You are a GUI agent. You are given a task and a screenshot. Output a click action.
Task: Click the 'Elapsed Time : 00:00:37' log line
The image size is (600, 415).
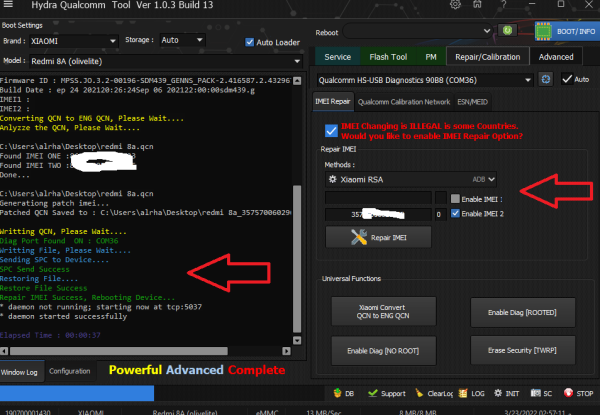(50, 335)
